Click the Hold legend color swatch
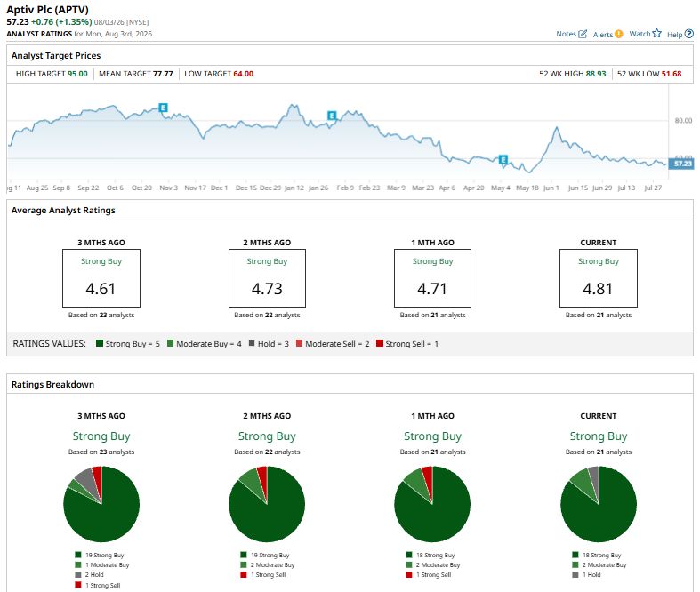 [x=252, y=343]
